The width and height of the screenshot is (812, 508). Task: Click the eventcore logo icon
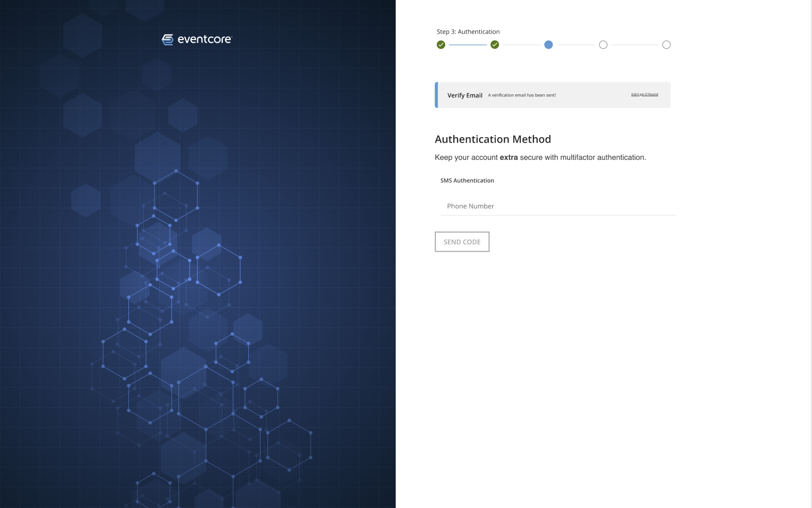tap(167, 40)
